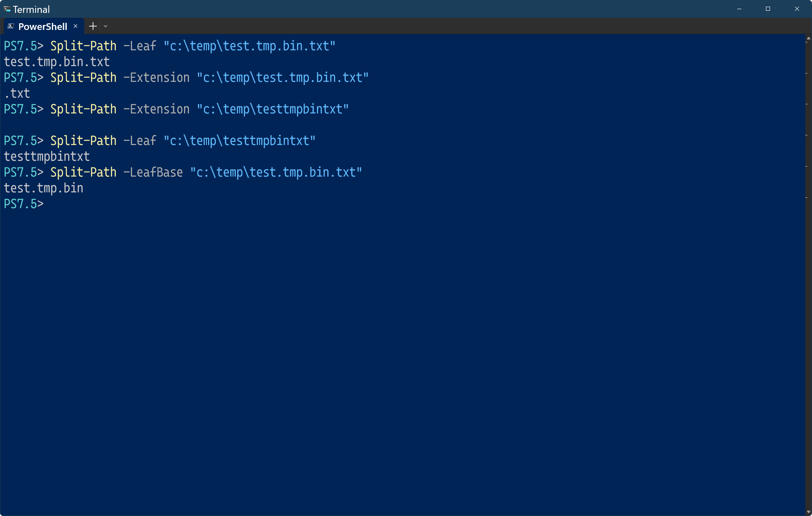
Task: Click the scrollbar down arrow
Action: [x=808, y=512]
